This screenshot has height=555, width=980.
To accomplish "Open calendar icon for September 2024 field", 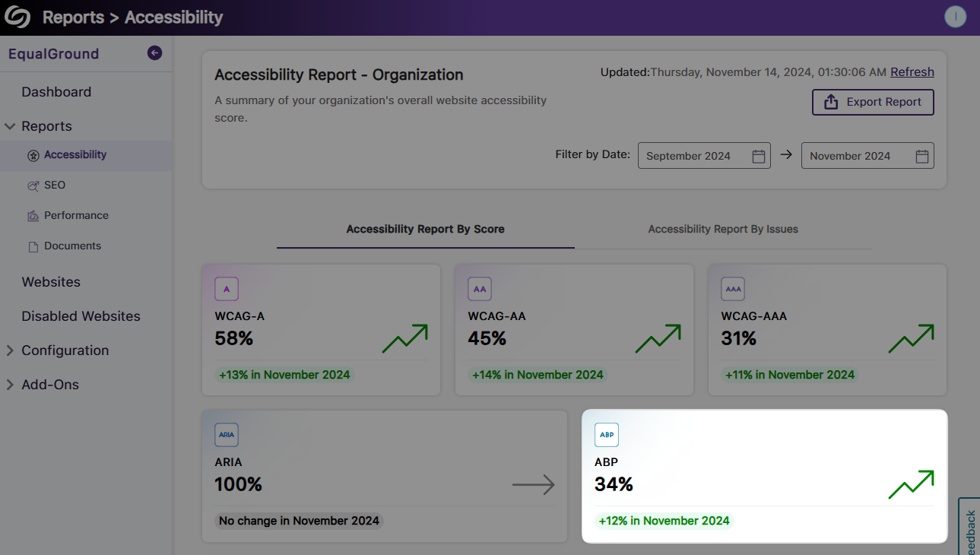I will [758, 156].
